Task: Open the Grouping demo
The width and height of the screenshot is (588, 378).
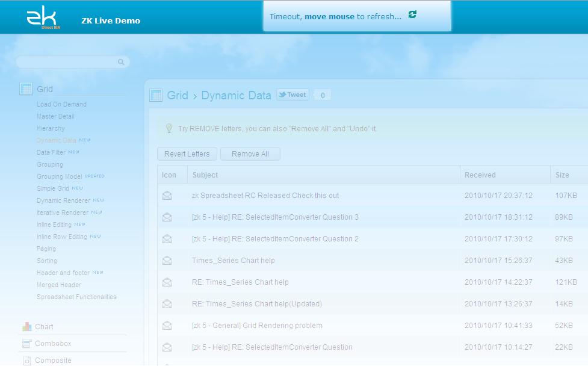Action: tap(50, 164)
